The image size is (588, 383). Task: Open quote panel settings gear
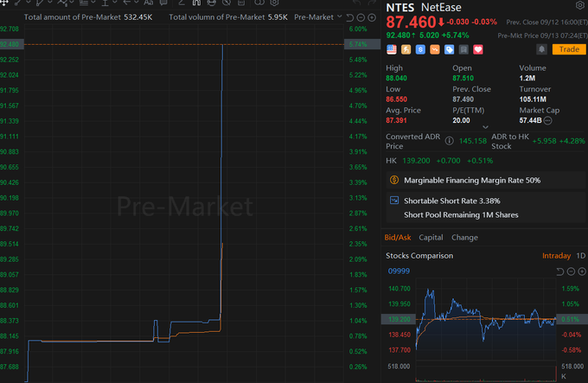point(579,5)
